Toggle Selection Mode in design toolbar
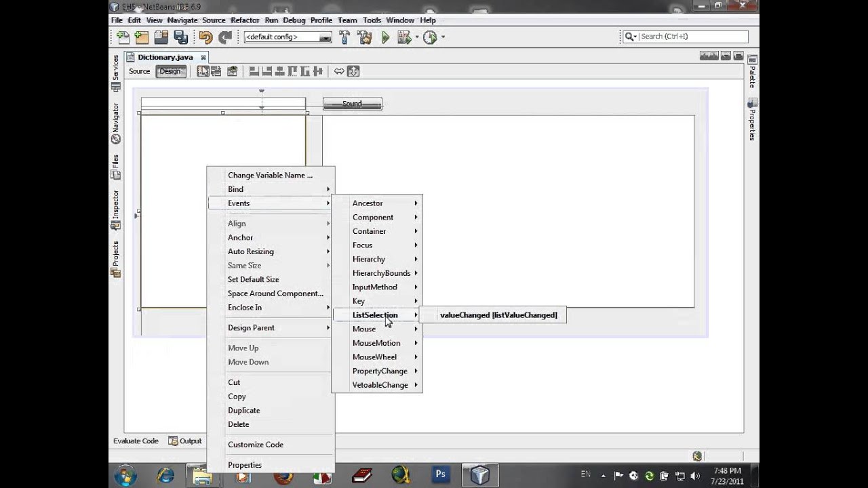868x488 pixels. coord(203,71)
